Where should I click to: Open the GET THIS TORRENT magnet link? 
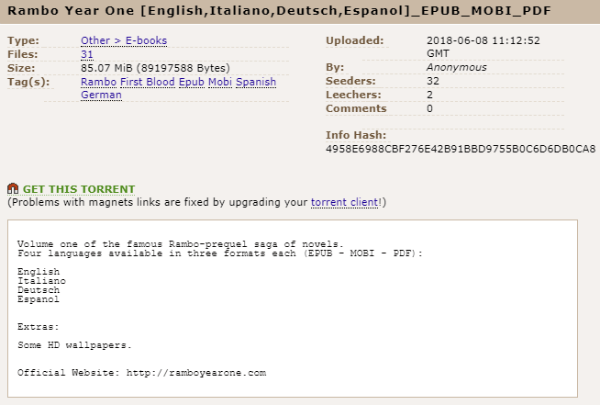(x=78, y=189)
